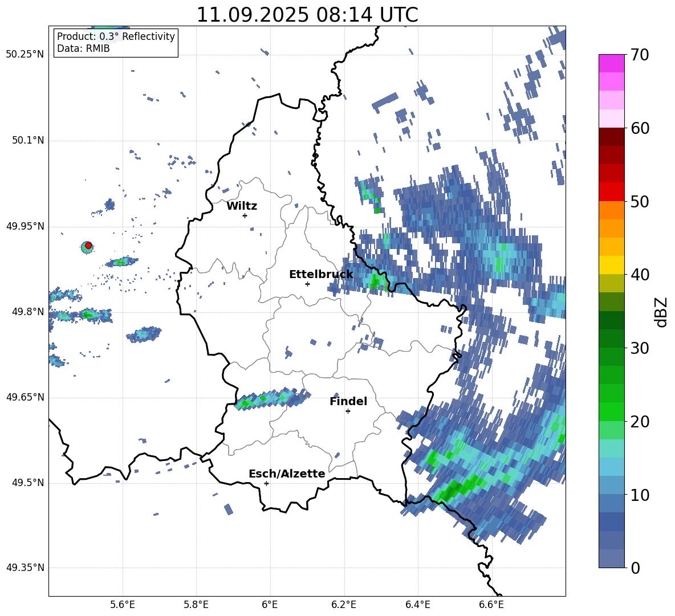Click the 40 tick on the colorbar
Image resolution: width=675 pixels, height=616 pixels.
(640, 275)
